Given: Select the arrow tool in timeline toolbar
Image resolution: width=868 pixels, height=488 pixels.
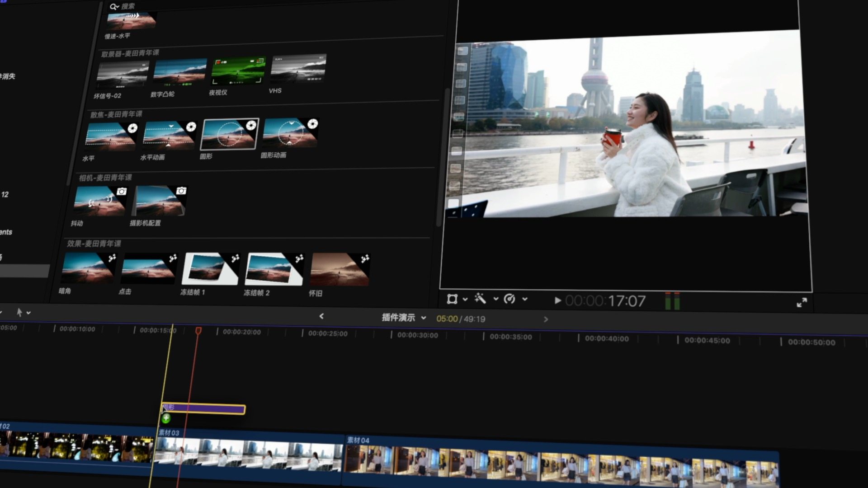Looking at the screenshot, I should pos(19,312).
